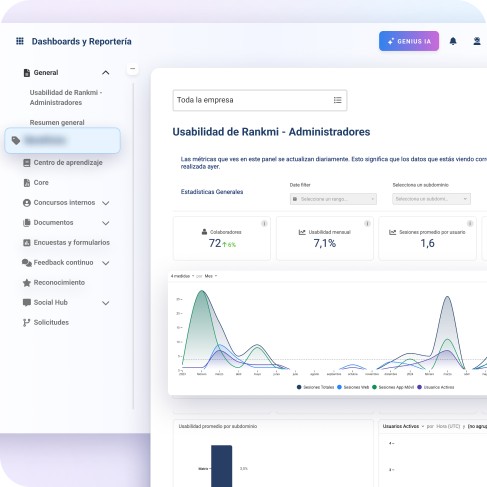Open the Date filter range dropdown
Viewport: 487px width, 487px height.
pyautogui.click(x=333, y=199)
